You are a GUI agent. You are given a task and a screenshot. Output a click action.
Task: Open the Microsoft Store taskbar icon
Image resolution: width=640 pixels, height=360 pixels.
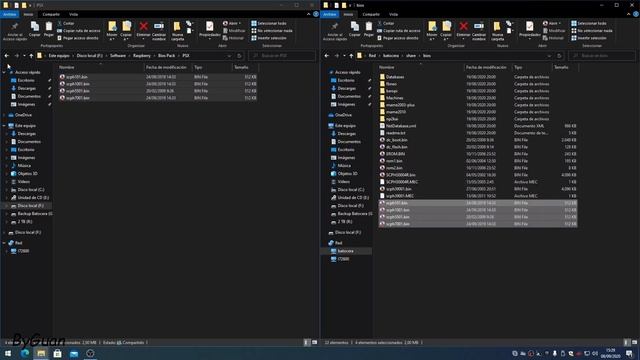(x=58, y=353)
